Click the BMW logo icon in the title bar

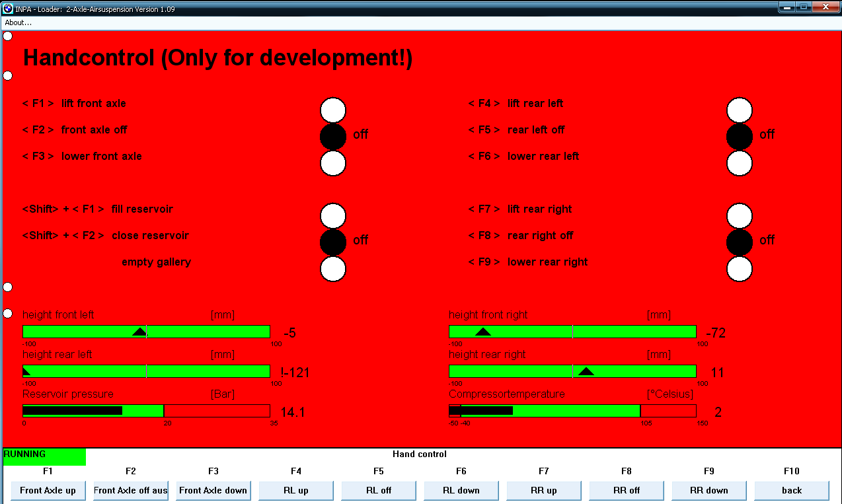pyautogui.click(x=8, y=8)
